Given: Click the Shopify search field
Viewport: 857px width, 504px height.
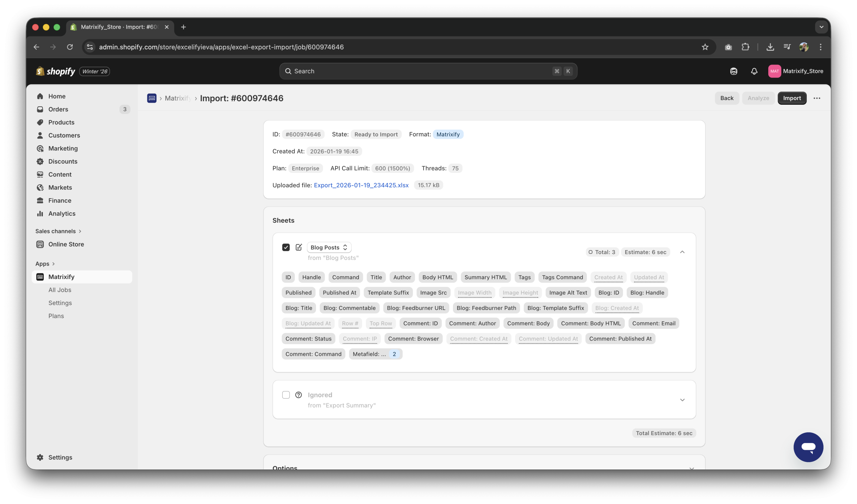Looking at the screenshot, I should [x=428, y=71].
